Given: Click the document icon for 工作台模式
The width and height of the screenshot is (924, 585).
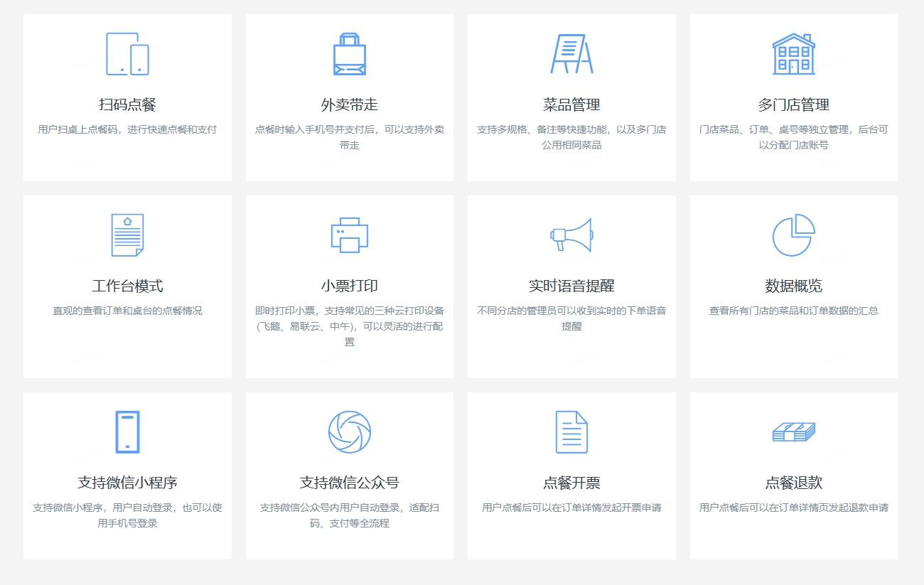Looking at the screenshot, I should coord(127,235).
